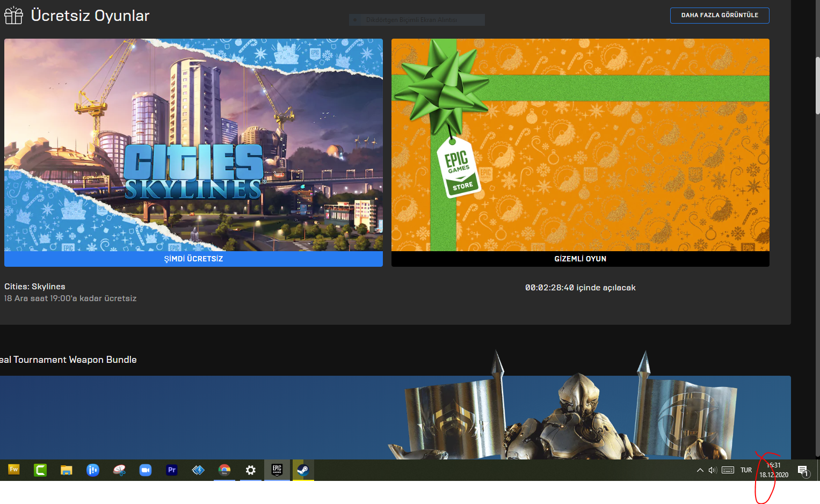The image size is (820, 504).
Task: Launch Adobe Premiere Pro from the taskbar
Action: (x=172, y=470)
